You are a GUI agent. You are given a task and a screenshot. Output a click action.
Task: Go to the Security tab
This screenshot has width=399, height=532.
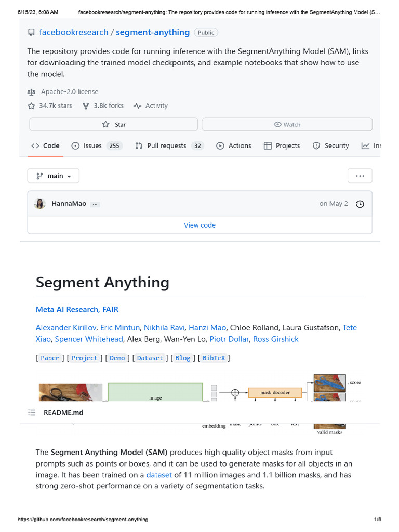tap(336, 146)
